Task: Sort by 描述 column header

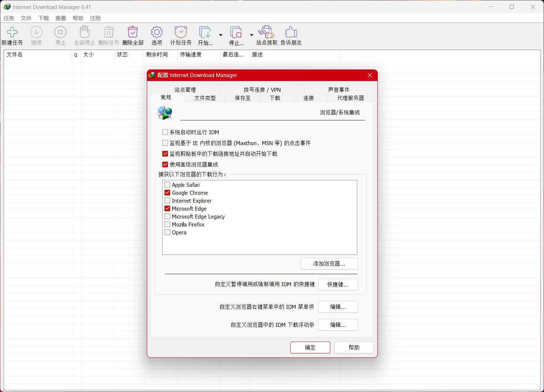Action: tap(294, 55)
